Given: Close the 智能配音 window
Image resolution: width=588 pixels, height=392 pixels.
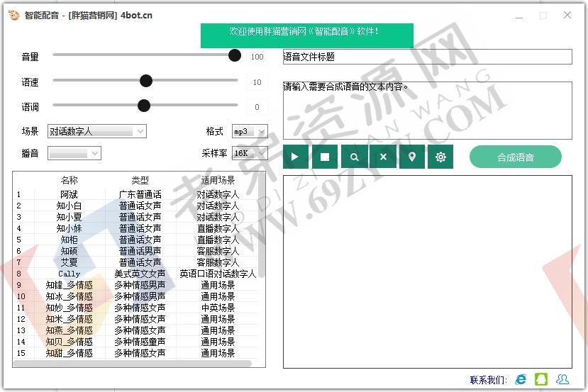Looking at the screenshot, I should [567, 15].
